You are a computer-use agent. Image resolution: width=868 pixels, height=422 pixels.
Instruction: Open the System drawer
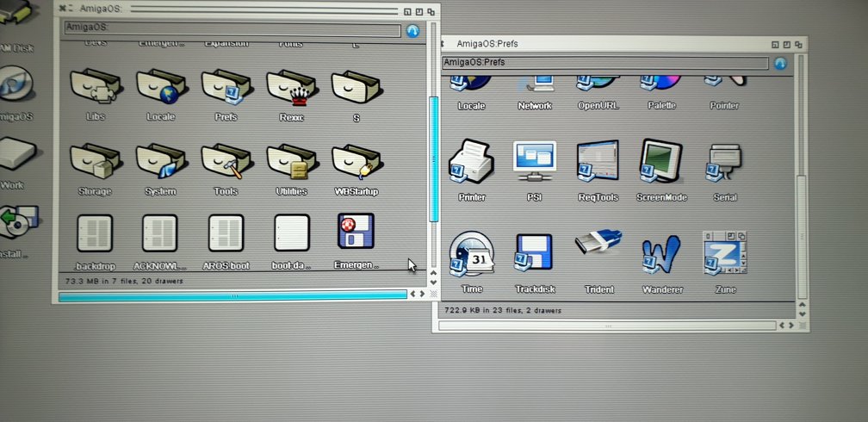click(x=161, y=162)
